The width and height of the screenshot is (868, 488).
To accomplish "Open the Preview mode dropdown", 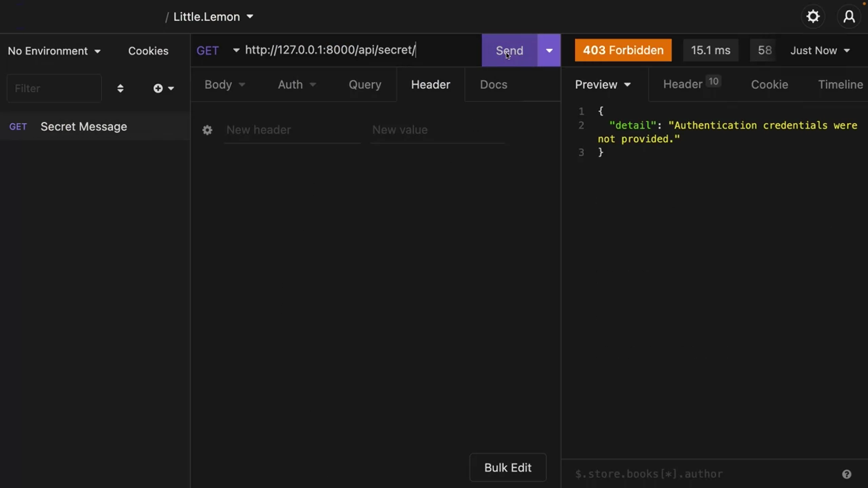I will coord(602,85).
